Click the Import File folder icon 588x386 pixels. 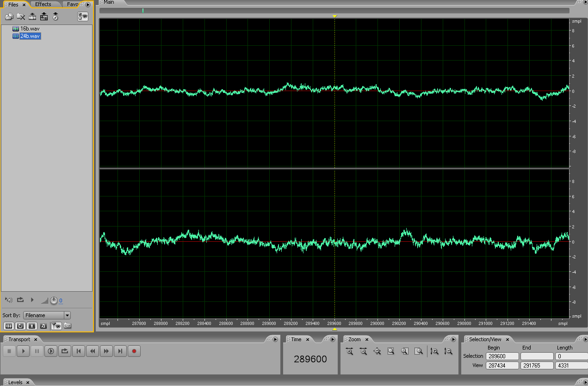click(9, 17)
